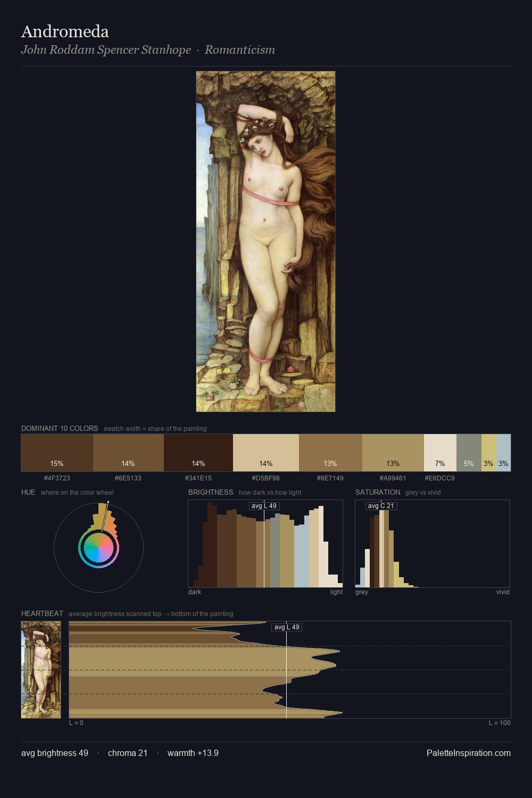Click 'where on the color wheel' caption

pyautogui.click(x=77, y=493)
